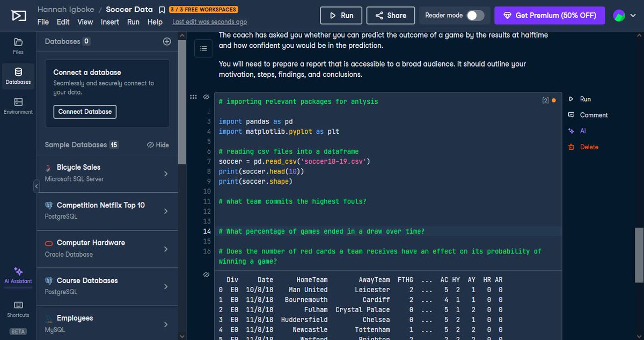Click the top Run button

341,16
